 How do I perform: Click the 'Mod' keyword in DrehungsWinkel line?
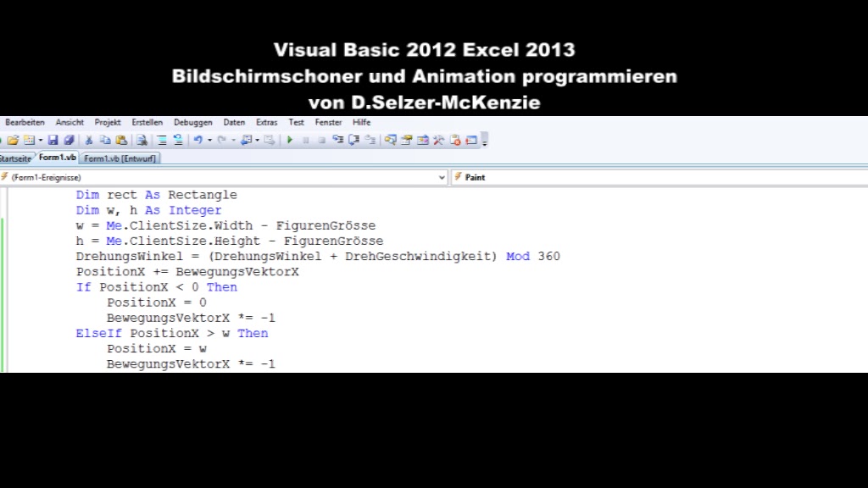518,256
